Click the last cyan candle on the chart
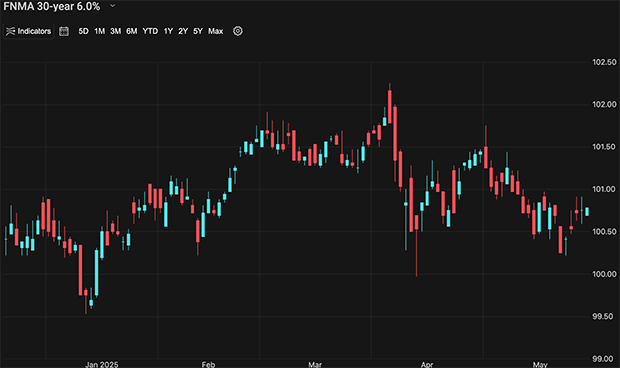Image resolution: width=620 pixels, height=368 pixels. [587, 211]
